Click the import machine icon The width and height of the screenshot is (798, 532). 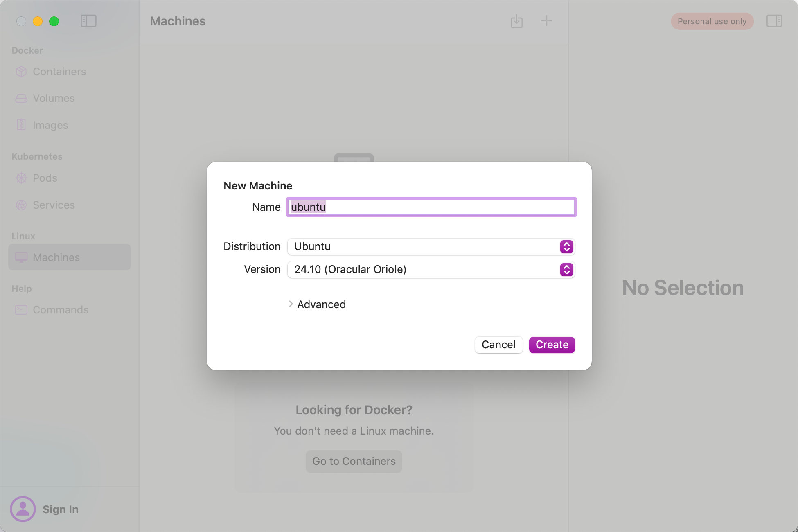516,21
